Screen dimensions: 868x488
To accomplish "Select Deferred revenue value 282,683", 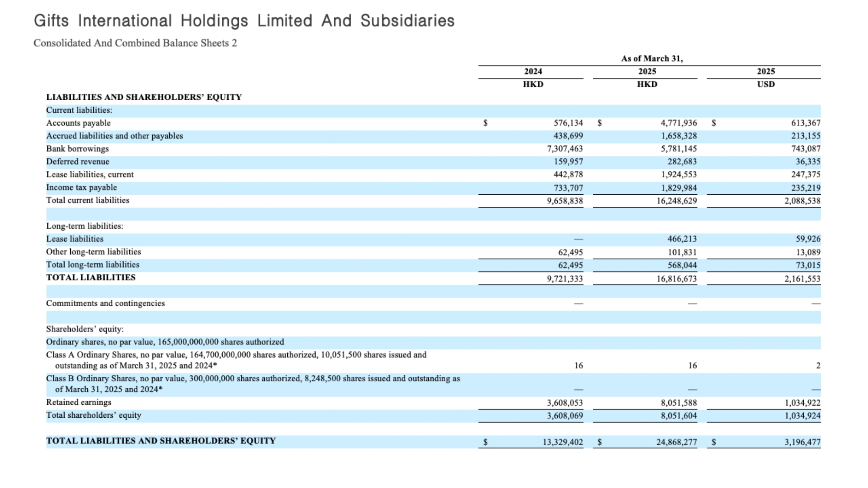I will (x=682, y=162).
